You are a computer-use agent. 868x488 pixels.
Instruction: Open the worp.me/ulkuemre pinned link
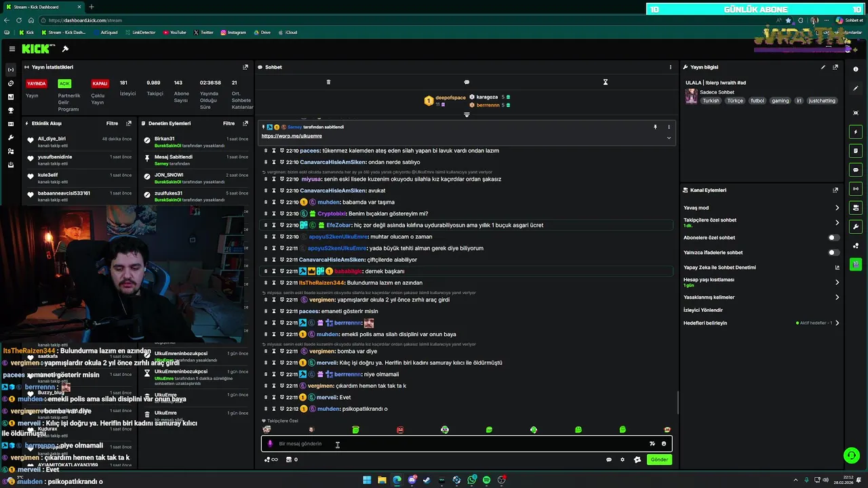292,136
